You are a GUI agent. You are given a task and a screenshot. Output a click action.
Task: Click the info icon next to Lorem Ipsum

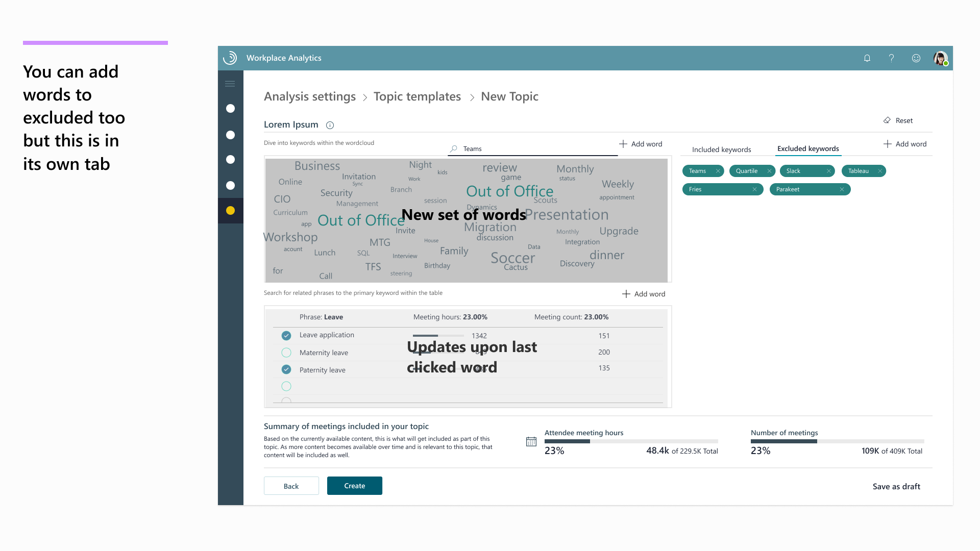(330, 125)
